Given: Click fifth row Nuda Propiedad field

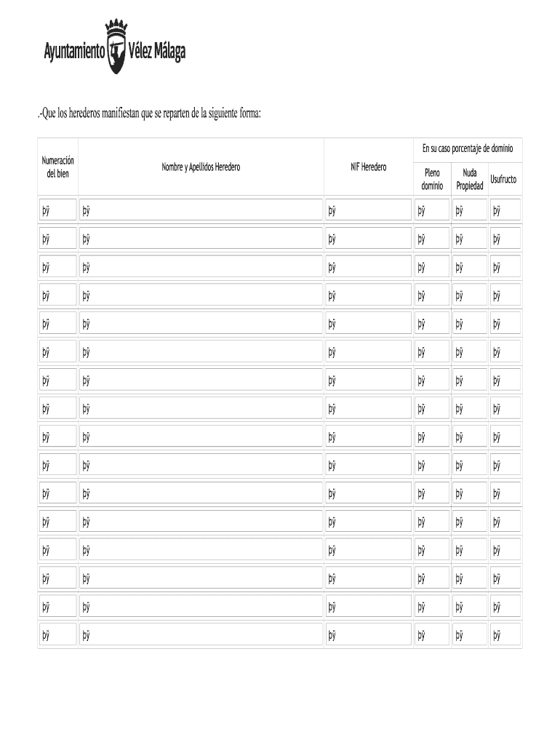Looking at the screenshot, I should (x=469, y=324).
